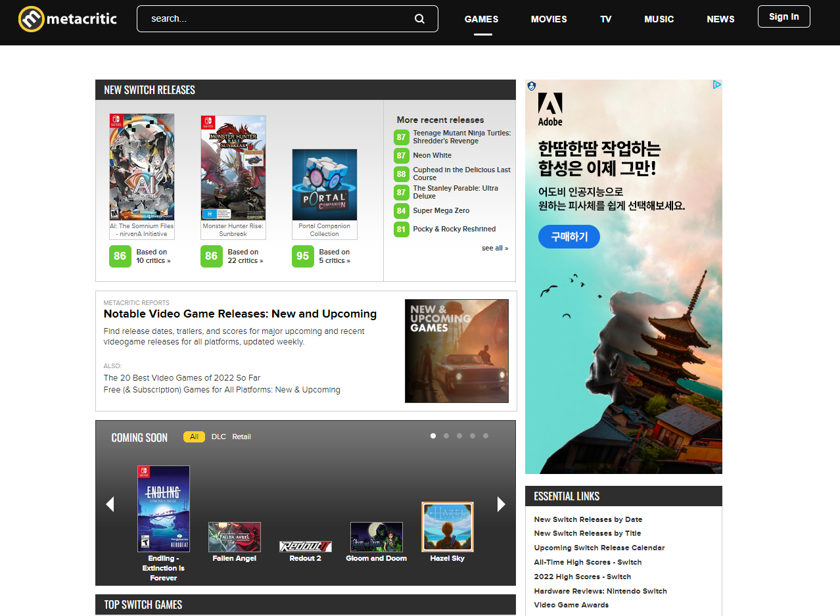The width and height of the screenshot is (840, 616).
Task: Click the 87 badge for The Stanley Parable
Action: [401, 193]
